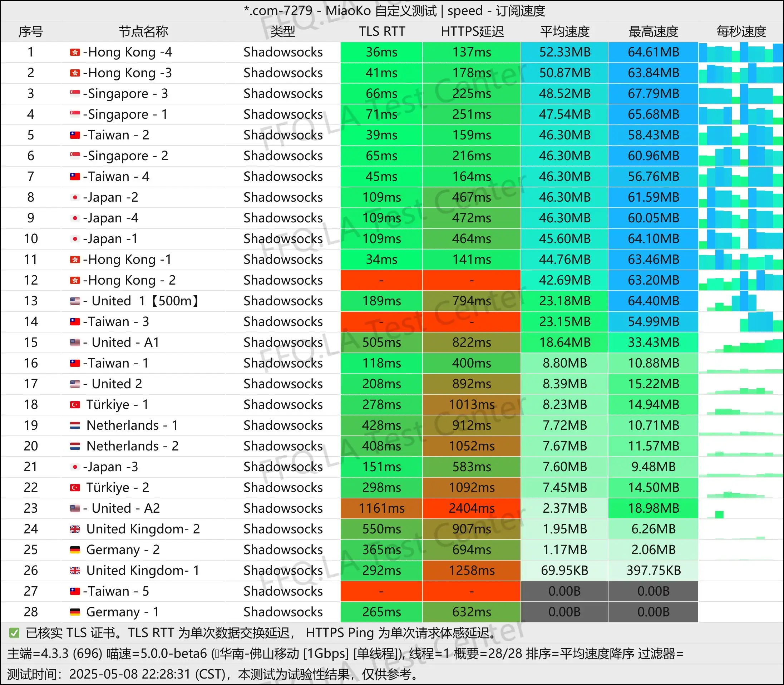Click the 52.33MB average speed cell

(x=564, y=52)
